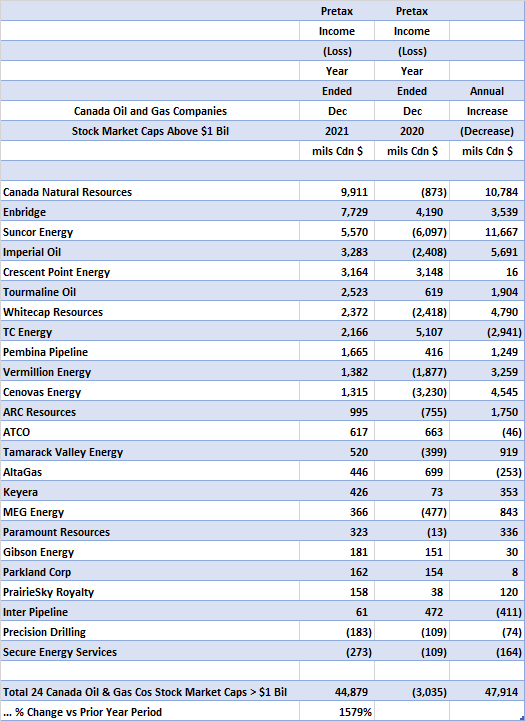Click Vermillion Energy company name

tap(47, 372)
